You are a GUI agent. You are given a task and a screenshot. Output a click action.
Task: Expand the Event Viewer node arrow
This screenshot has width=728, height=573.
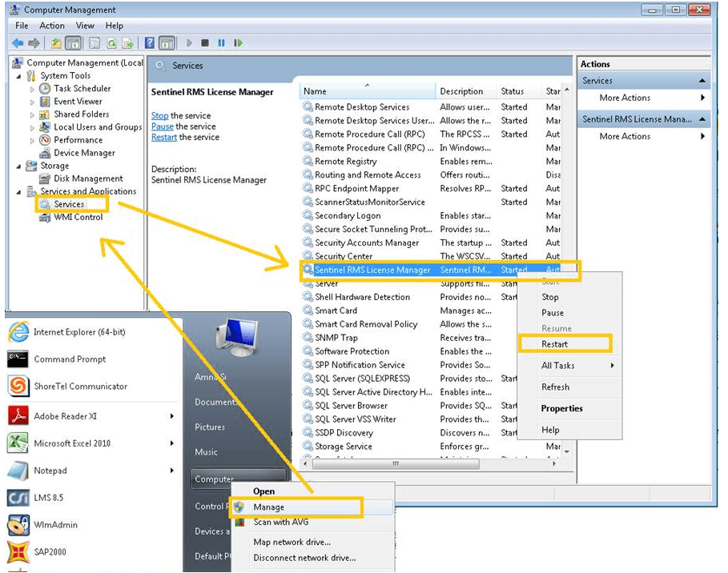pyautogui.click(x=32, y=102)
